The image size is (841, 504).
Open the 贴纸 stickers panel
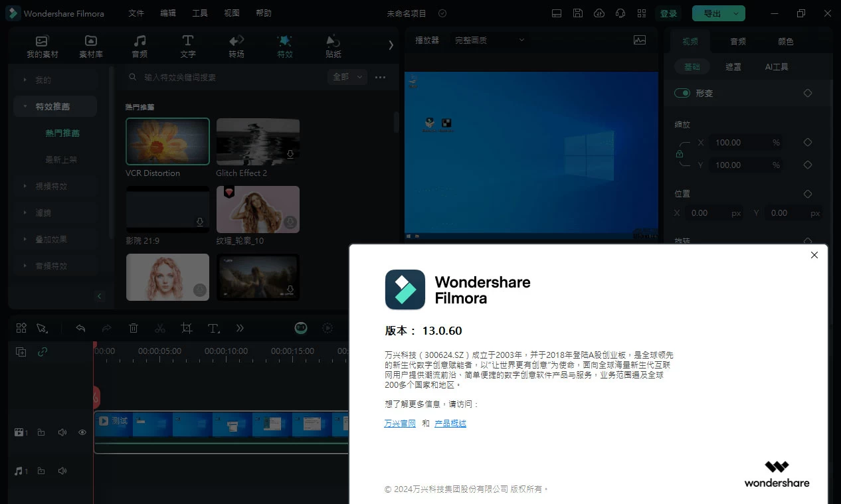tap(333, 45)
